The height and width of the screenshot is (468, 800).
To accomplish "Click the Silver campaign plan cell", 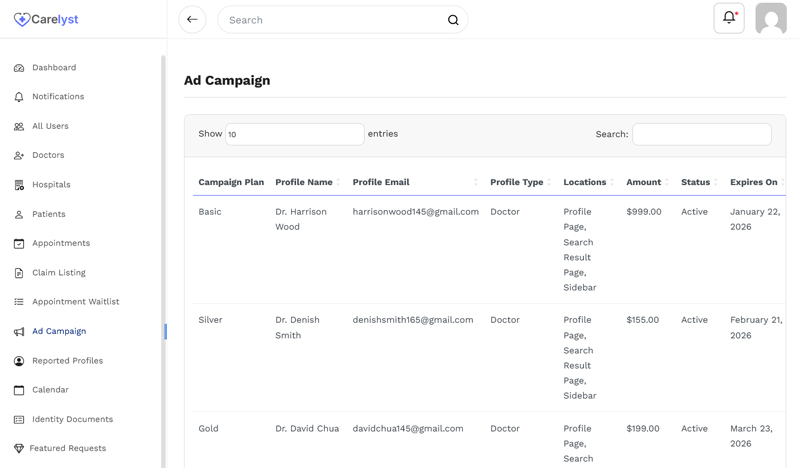I will point(210,320).
